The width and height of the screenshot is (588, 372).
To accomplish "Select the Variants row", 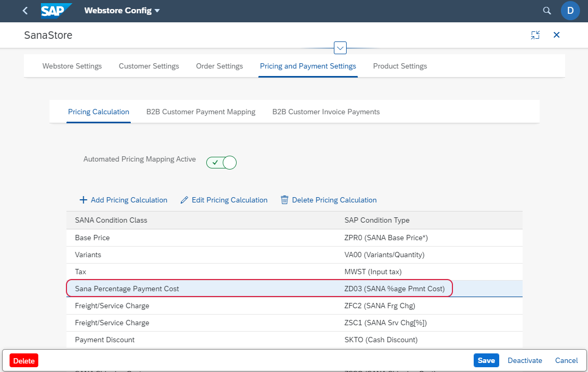I will pyautogui.click(x=295, y=255).
